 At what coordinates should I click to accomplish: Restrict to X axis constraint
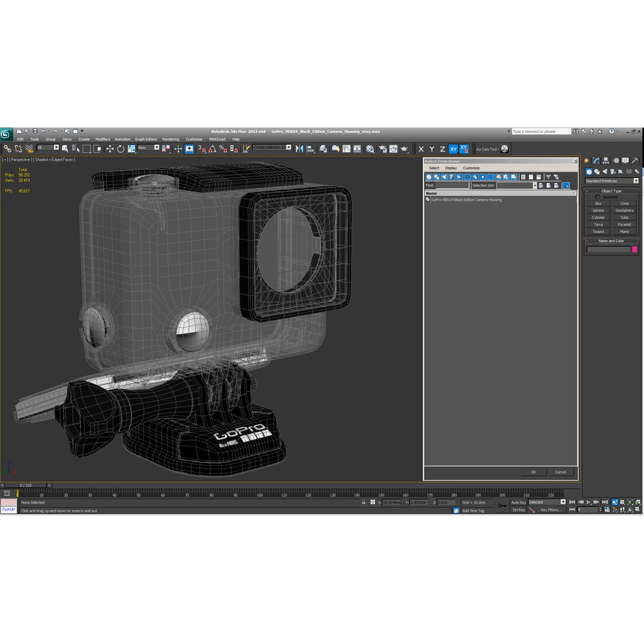(x=421, y=149)
